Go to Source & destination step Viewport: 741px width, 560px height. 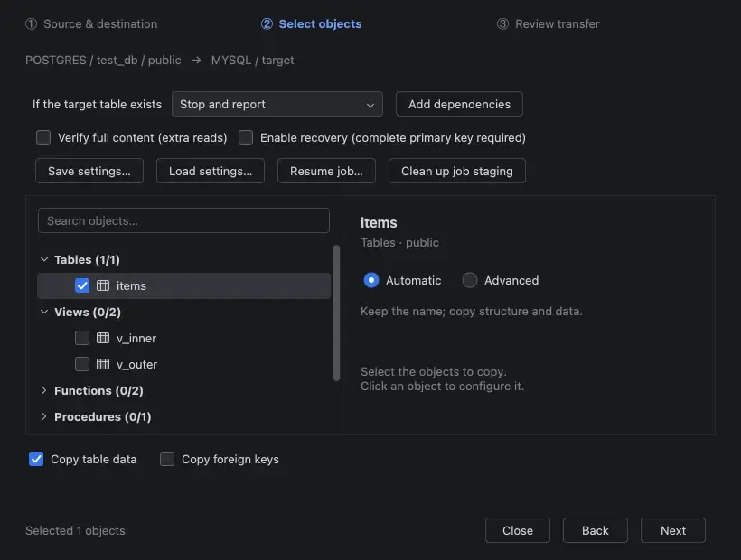coord(91,23)
